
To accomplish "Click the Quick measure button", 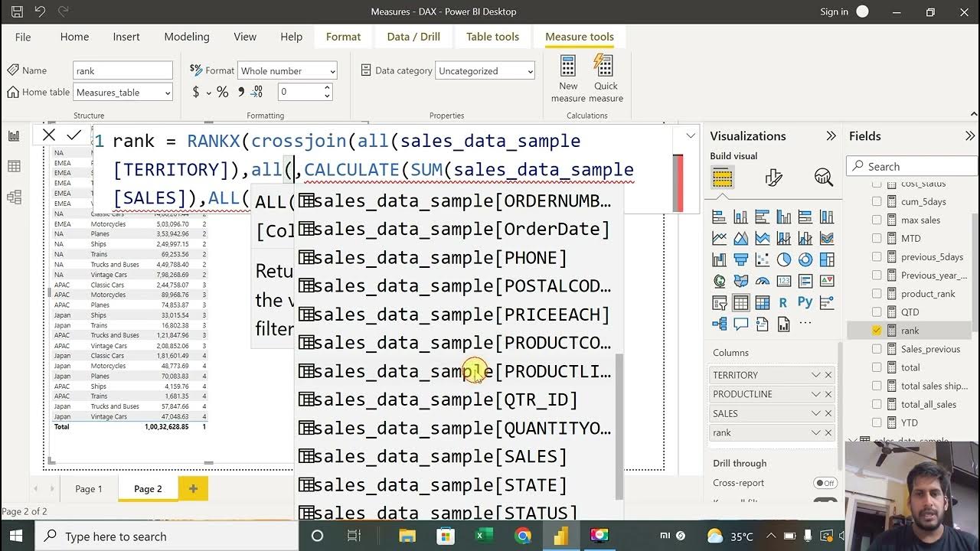I will [x=606, y=79].
